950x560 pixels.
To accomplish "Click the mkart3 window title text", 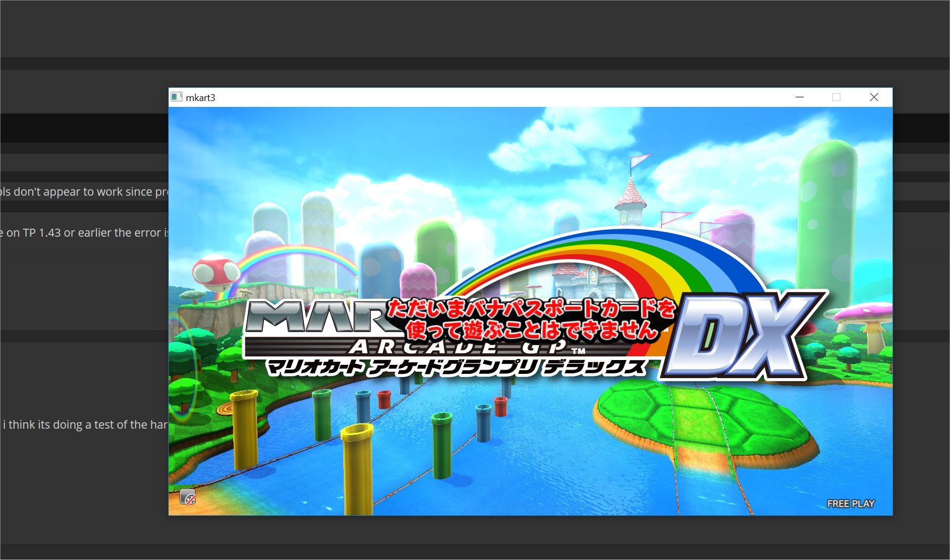I will tap(200, 98).
